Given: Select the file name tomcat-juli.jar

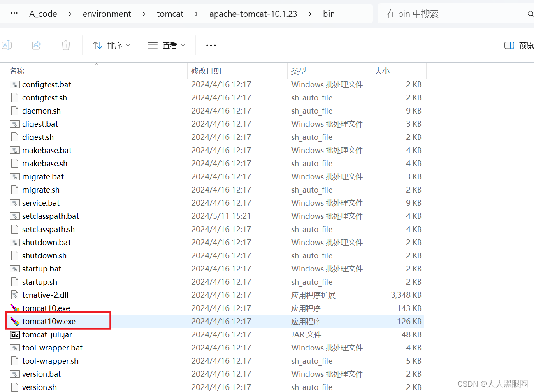Looking at the screenshot, I should (47, 334).
